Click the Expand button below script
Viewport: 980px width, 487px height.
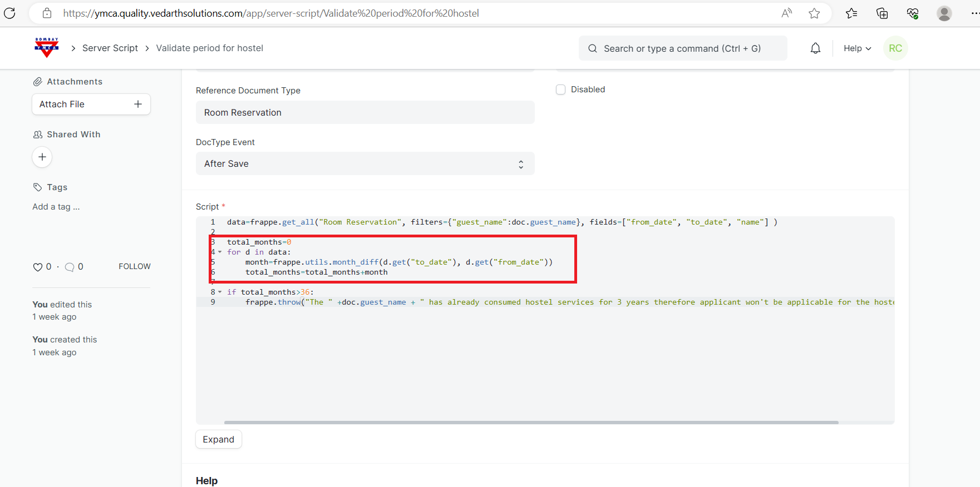(x=218, y=439)
